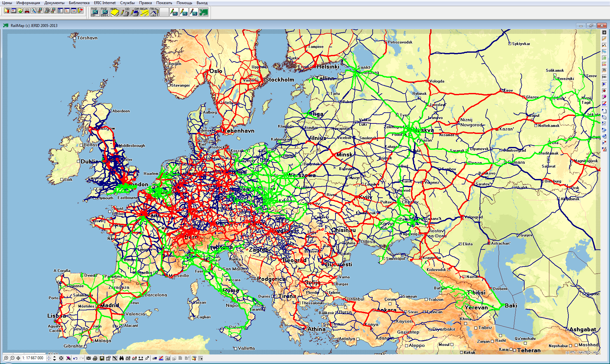Screen dimensions: 610x364
Task: Click the magnifier search icon in top toolbar
Action: coord(34,10)
